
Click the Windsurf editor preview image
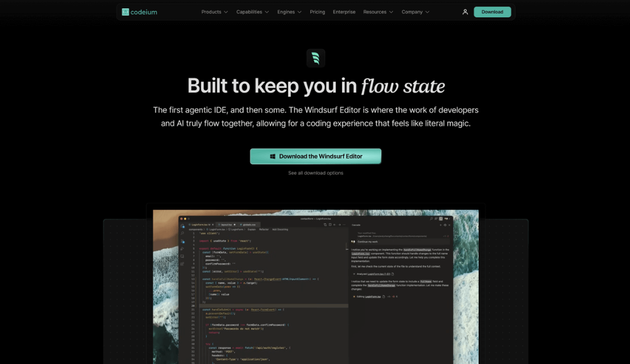pos(316,287)
